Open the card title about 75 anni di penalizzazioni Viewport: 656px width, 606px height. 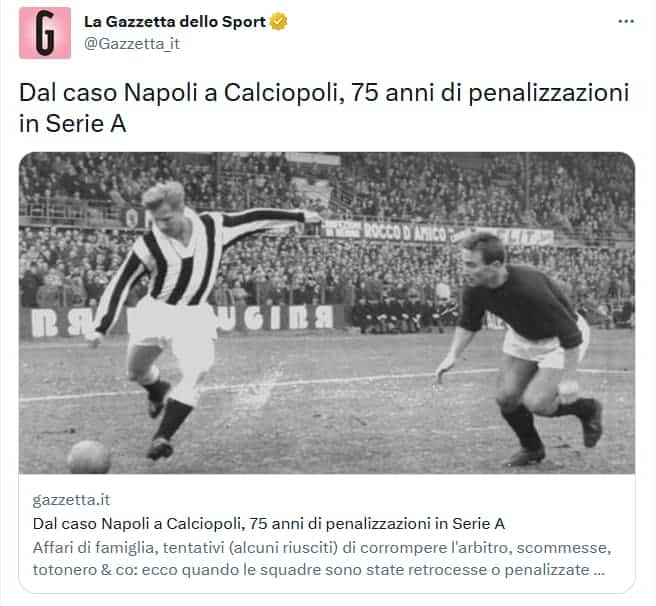(269, 524)
